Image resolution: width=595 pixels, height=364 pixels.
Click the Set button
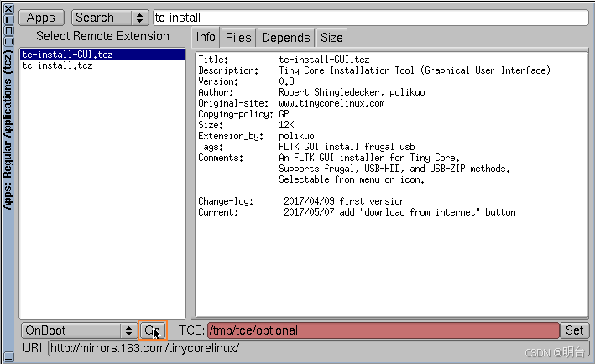574,330
